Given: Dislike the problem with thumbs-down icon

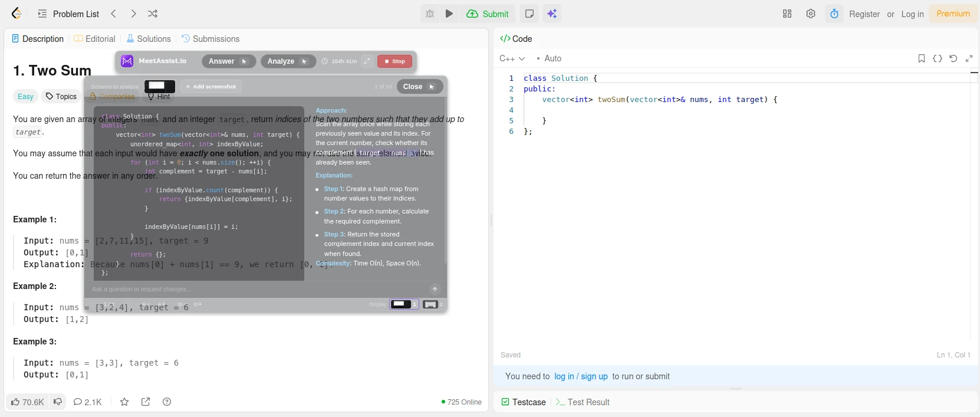Looking at the screenshot, I should point(58,402).
